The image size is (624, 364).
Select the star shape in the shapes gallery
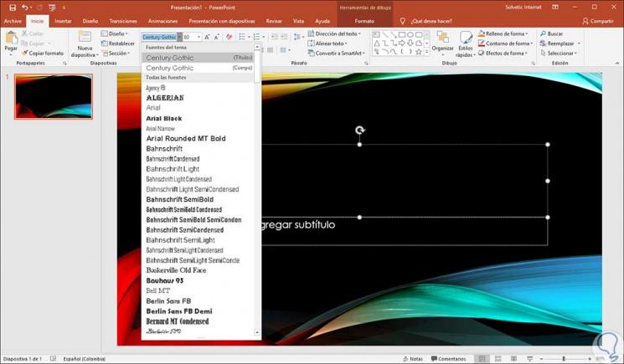[x=419, y=52]
